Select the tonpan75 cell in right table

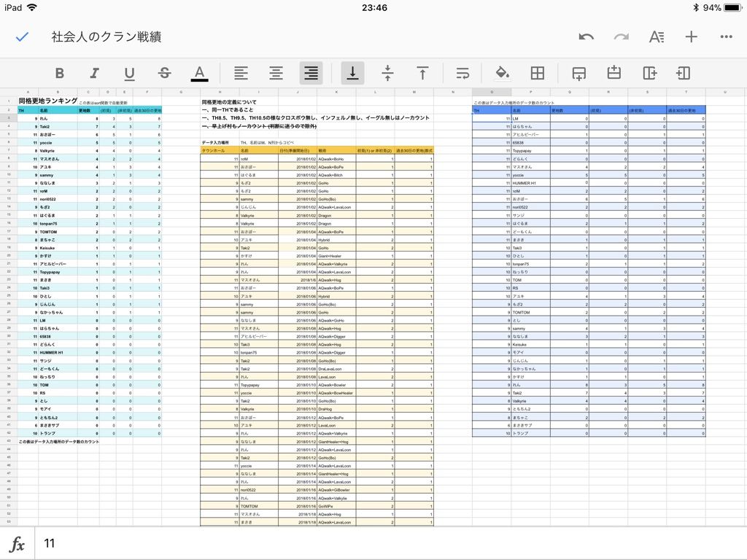click(531, 264)
